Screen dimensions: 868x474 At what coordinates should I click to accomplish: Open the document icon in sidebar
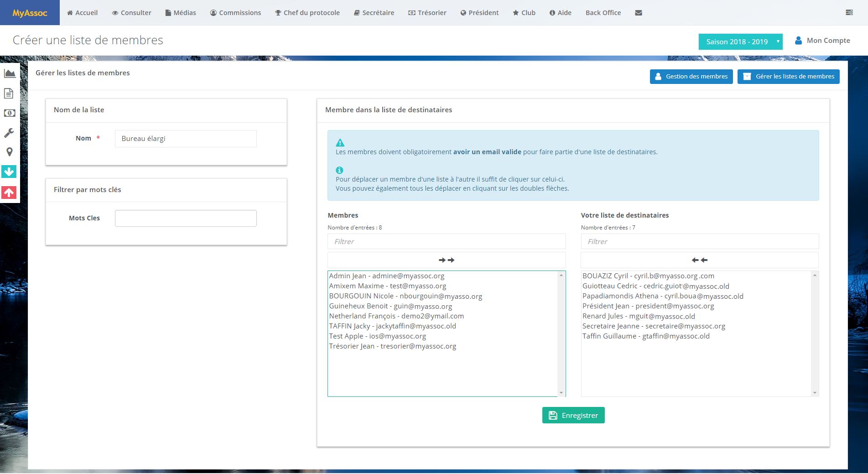[9, 94]
